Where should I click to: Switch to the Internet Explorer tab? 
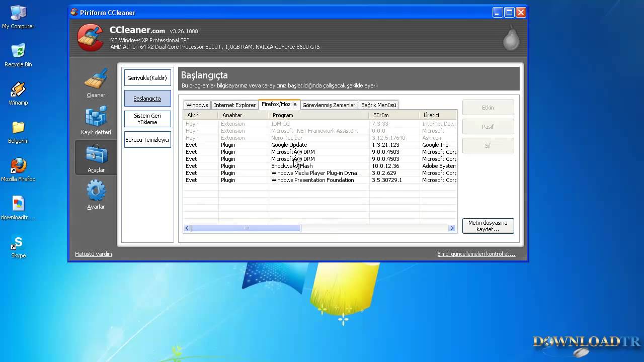[234, 105]
